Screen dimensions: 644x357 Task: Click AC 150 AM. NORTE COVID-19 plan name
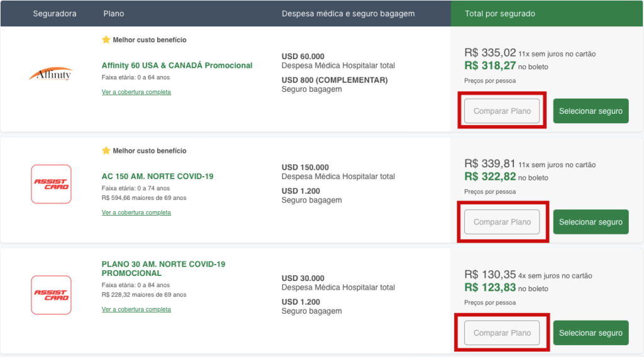tap(157, 176)
